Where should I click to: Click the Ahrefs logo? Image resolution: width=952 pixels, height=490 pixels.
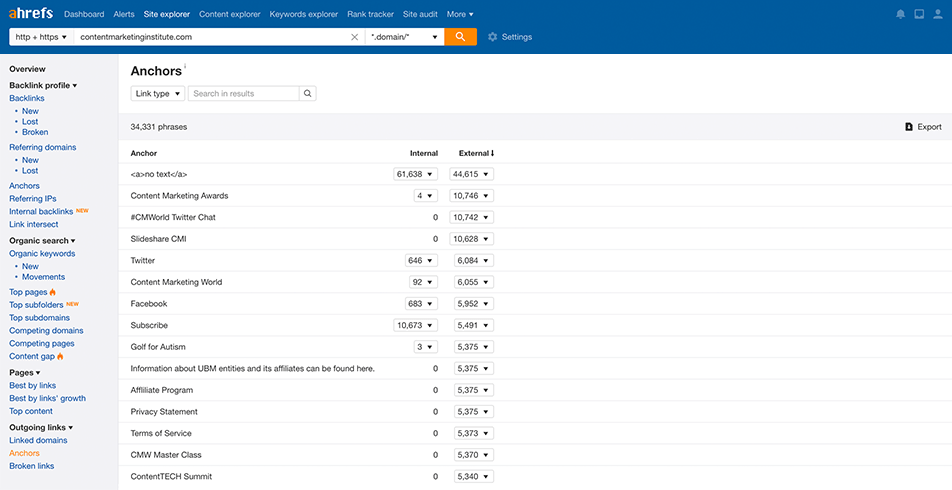click(30, 14)
